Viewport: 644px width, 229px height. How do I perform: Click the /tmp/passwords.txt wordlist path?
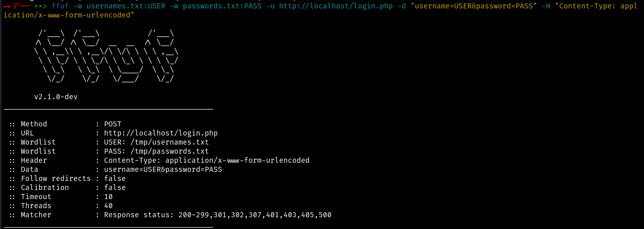tap(170, 151)
